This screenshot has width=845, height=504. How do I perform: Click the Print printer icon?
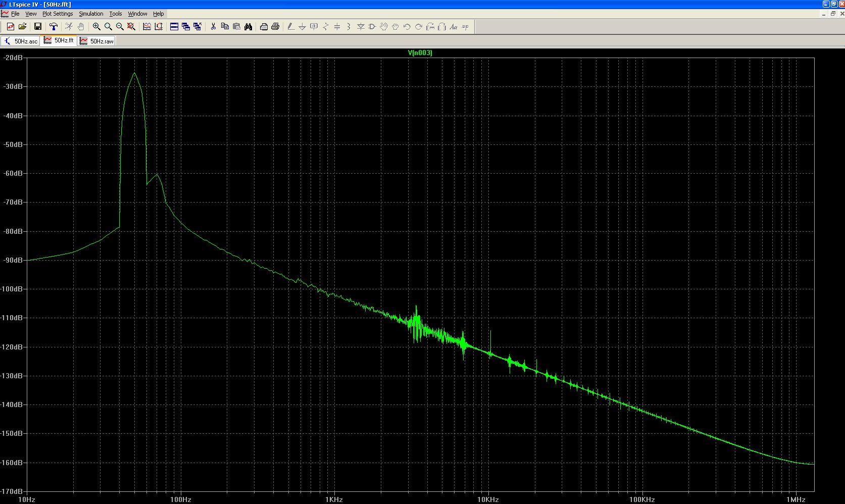(x=275, y=27)
